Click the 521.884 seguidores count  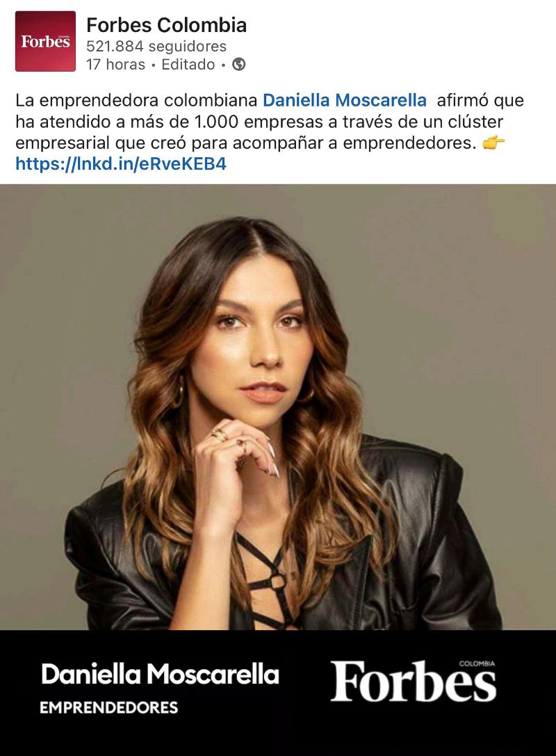(156, 47)
